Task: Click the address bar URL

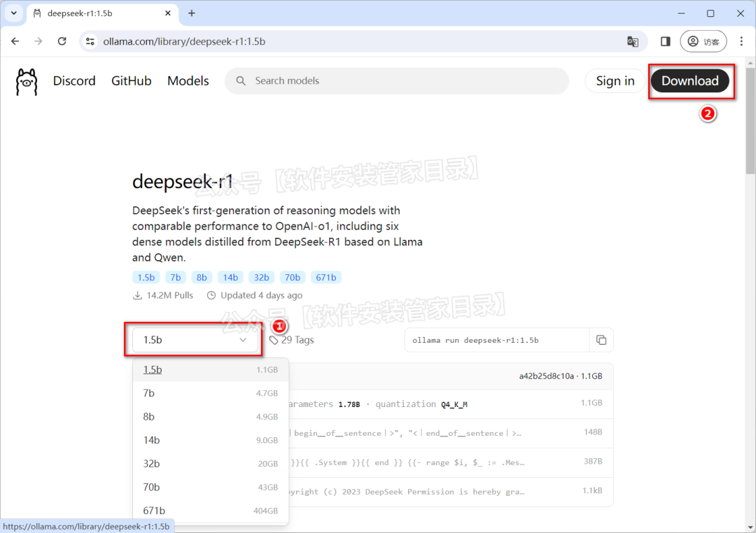Action: pos(184,41)
